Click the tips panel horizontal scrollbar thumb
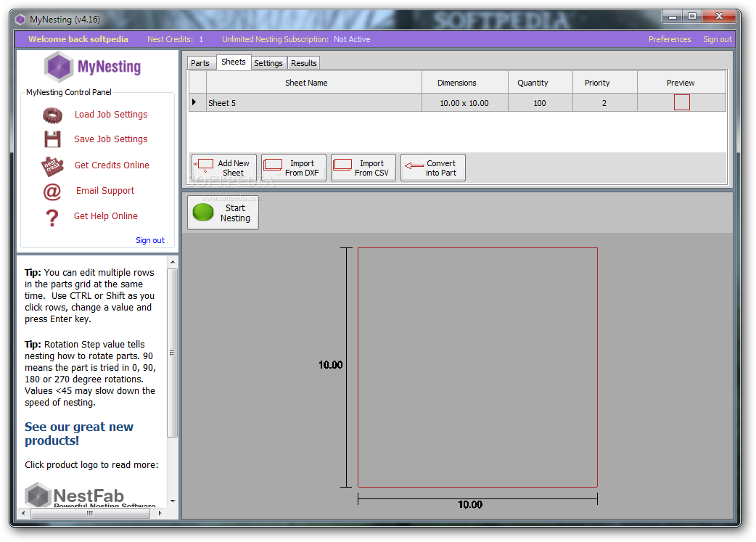 [90, 514]
